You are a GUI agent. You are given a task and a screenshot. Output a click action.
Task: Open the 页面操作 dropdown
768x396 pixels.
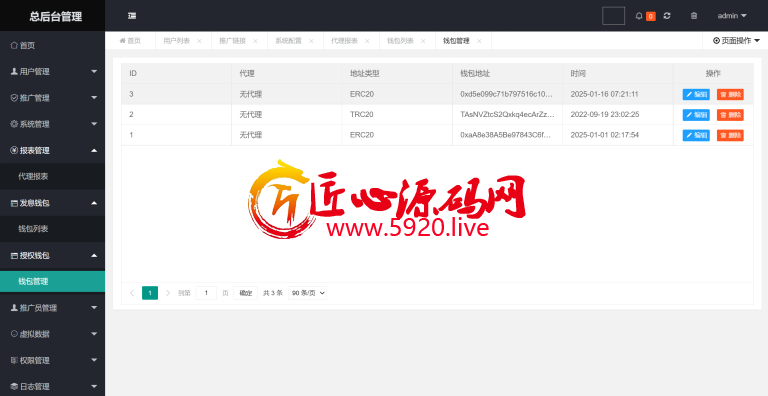pyautogui.click(x=736, y=41)
